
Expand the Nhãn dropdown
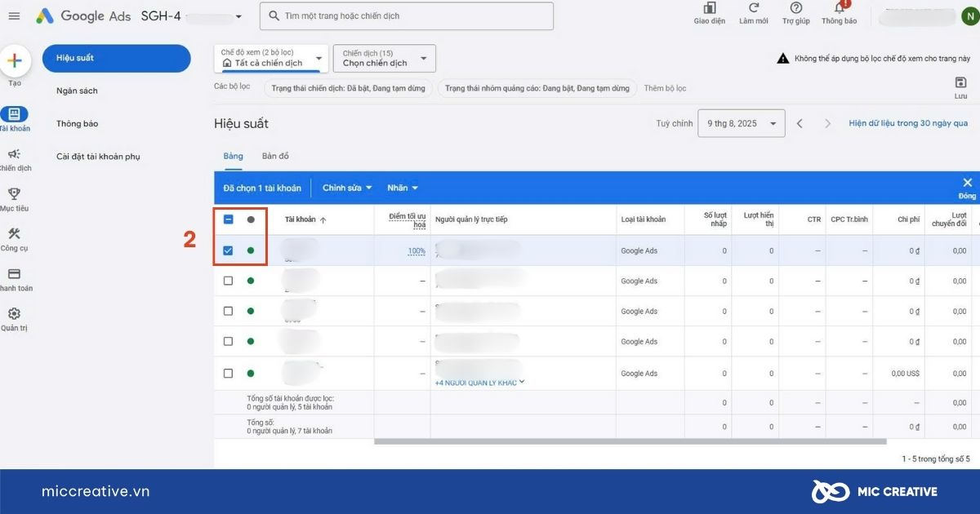[403, 188]
